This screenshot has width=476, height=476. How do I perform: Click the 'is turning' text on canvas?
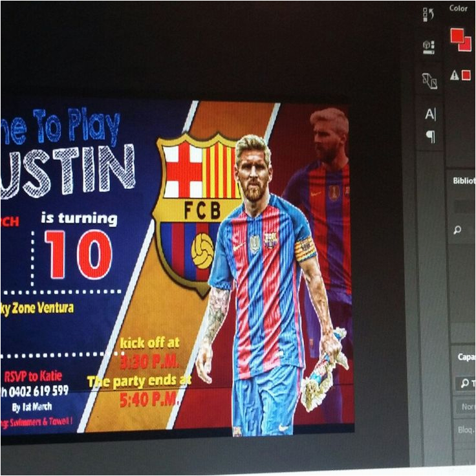point(80,218)
